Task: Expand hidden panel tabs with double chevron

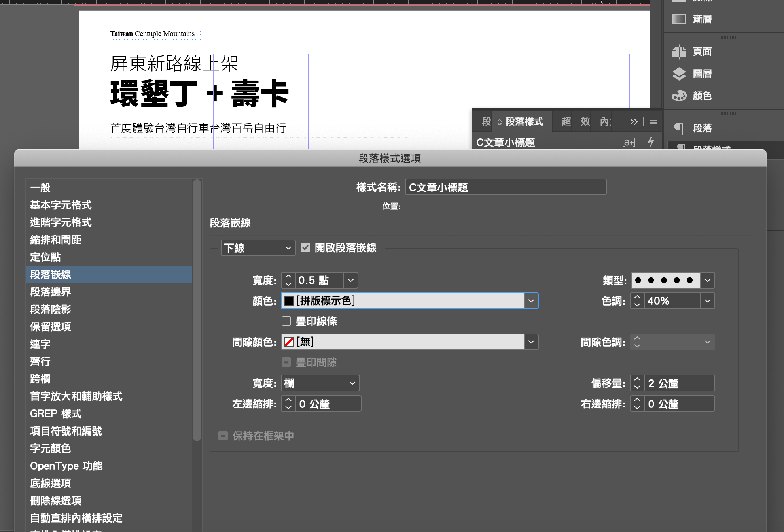Action: click(634, 121)
